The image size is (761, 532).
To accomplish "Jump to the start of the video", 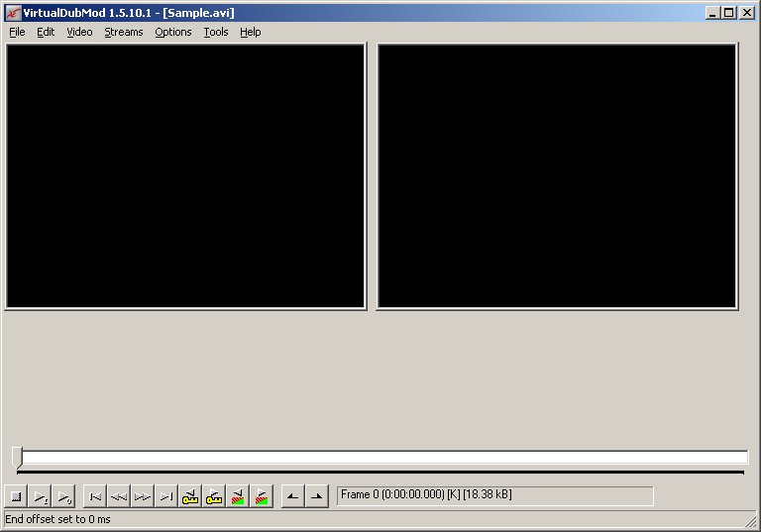I will 95,496.
